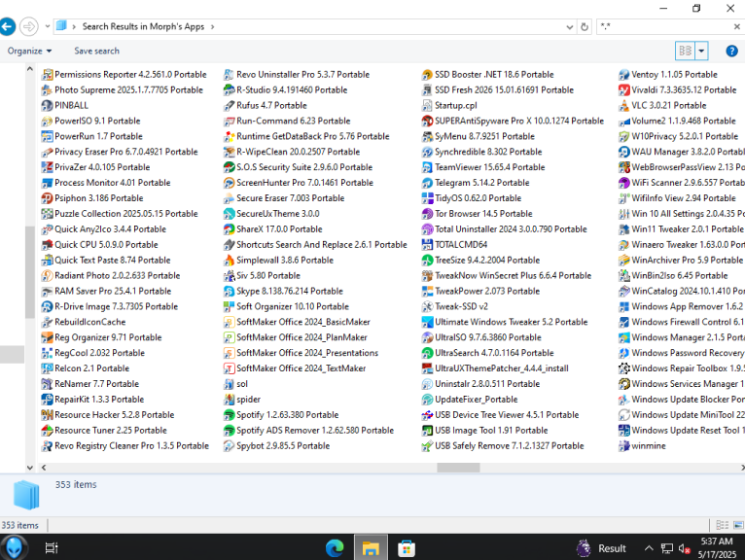Open Microsoft Store from the taskbar
The image size is (745, 560).
[407, 548]
